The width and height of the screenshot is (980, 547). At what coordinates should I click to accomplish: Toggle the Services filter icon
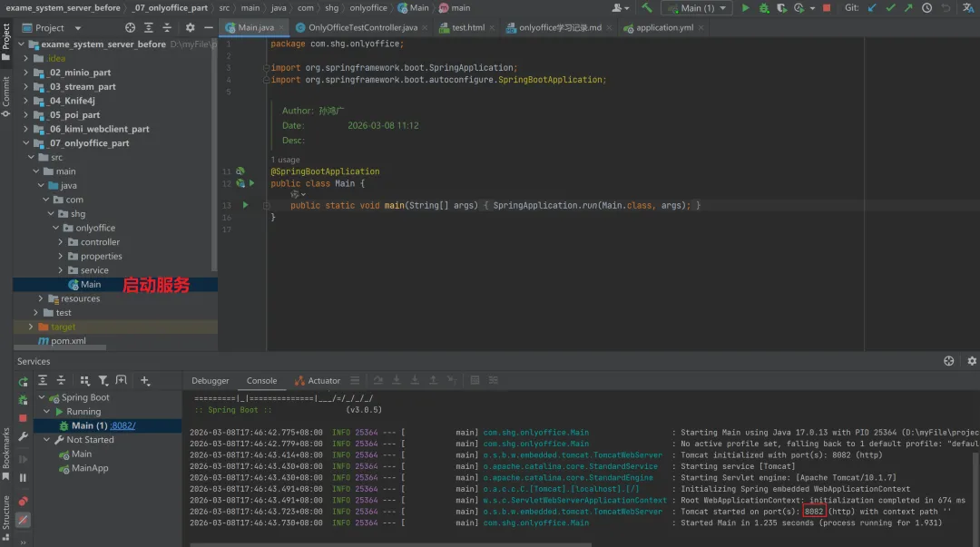tap(103, 381)
